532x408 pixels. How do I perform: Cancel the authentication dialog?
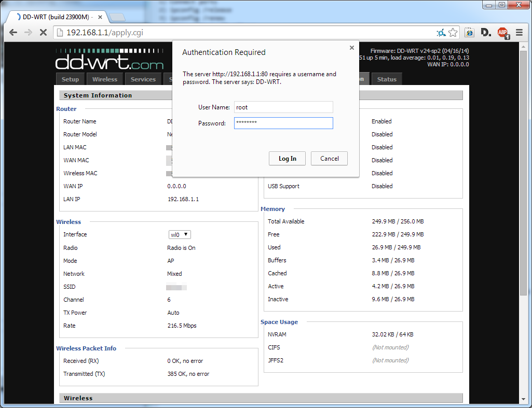[329, 158]
